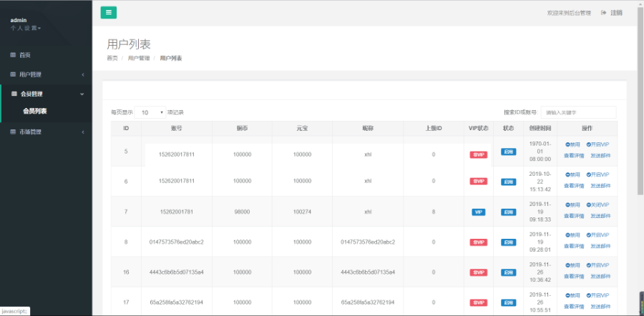644x316 pixels.
Task: Open the admin 个人设置 dropdown
Action: tap(26, 28)
